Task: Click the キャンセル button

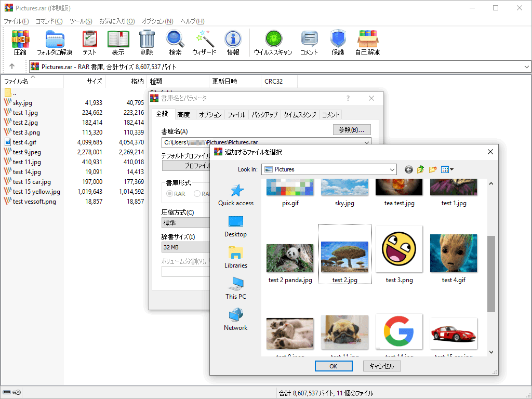Action: coord(382,366)
